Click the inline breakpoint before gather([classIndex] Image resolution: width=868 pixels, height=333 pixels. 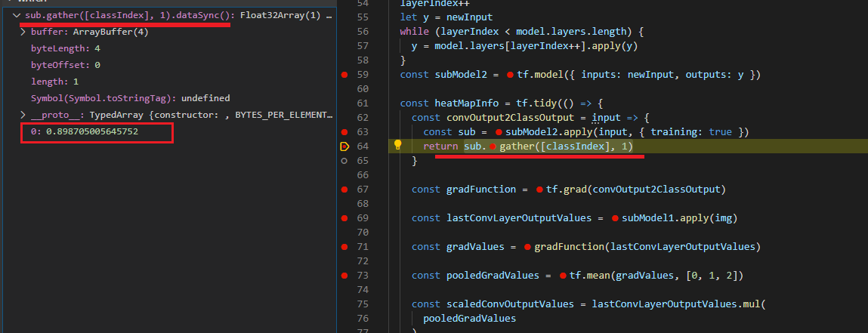(492, 146)
